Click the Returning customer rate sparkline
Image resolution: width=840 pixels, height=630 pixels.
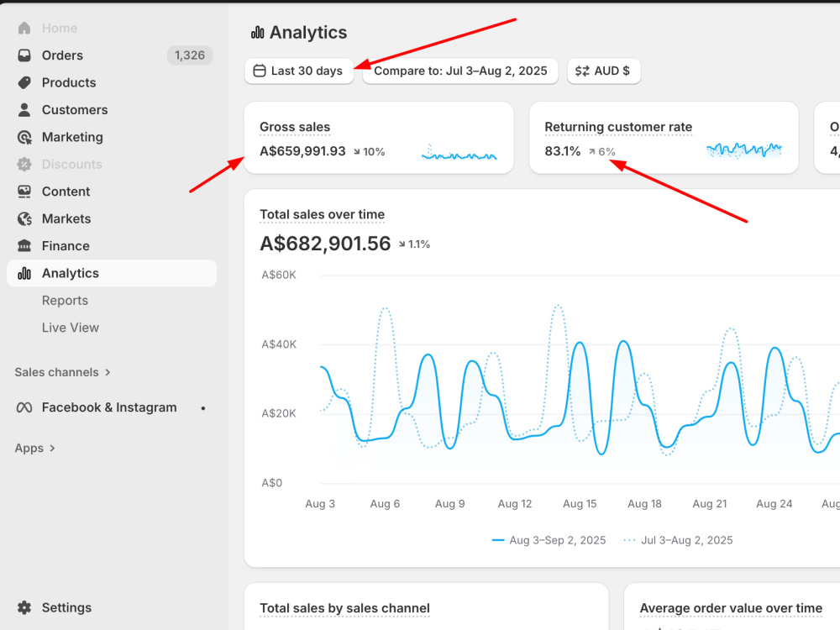pyautogui.click(x=744, y=150)
